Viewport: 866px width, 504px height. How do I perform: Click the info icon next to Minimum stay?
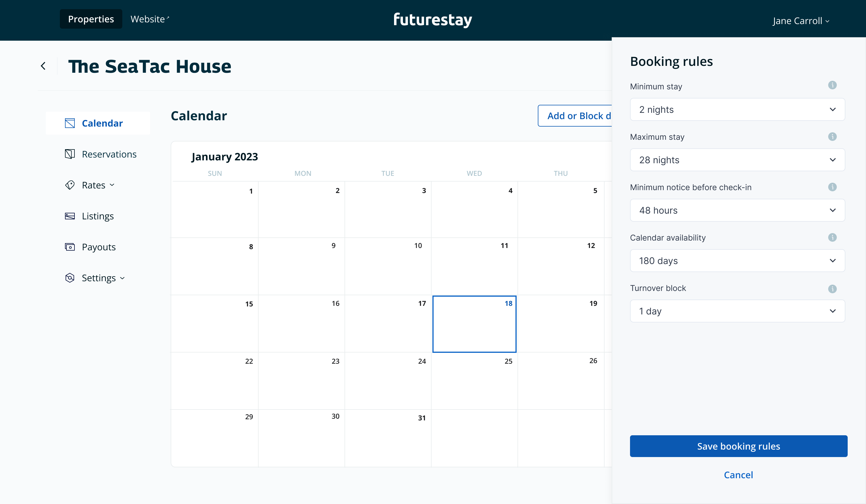(832, 85)
